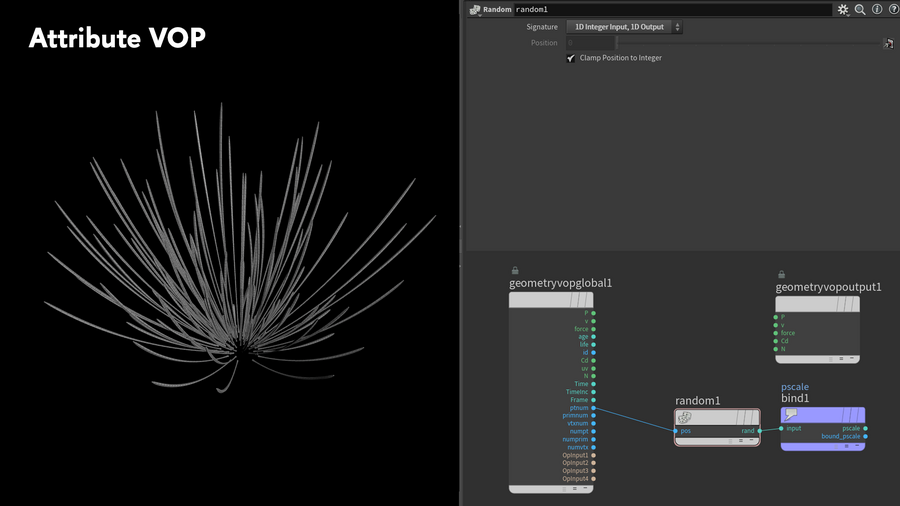This screenshot has height=506, width=900.
Task: Click the input connector on bind1 node
Action: (782, 428)
